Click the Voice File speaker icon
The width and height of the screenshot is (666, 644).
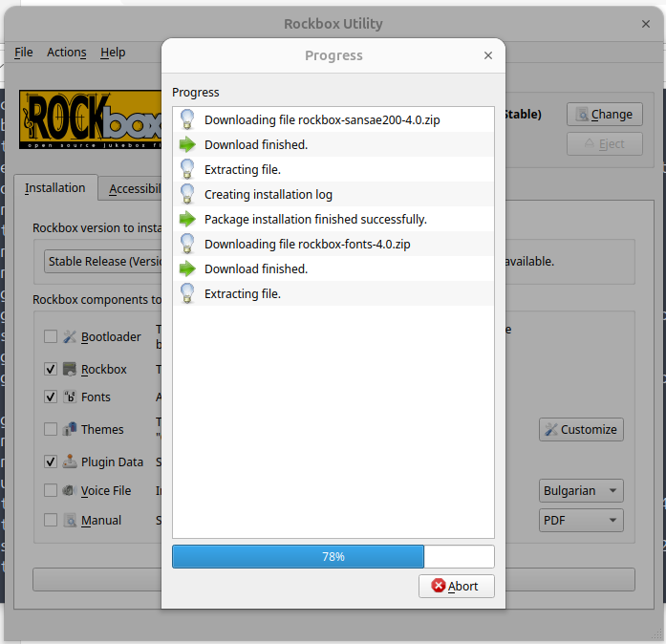point(69,490)
